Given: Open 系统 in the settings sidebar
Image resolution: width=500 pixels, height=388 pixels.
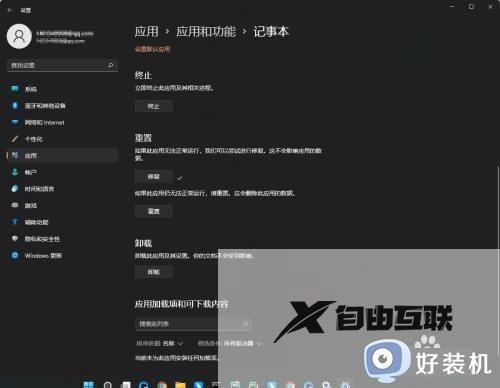Looking at the screenshot, I should tap(62, 89).
